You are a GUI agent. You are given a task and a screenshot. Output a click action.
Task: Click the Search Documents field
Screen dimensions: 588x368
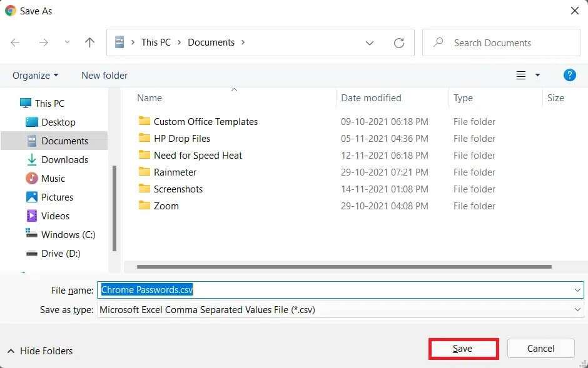coord(501,42)
